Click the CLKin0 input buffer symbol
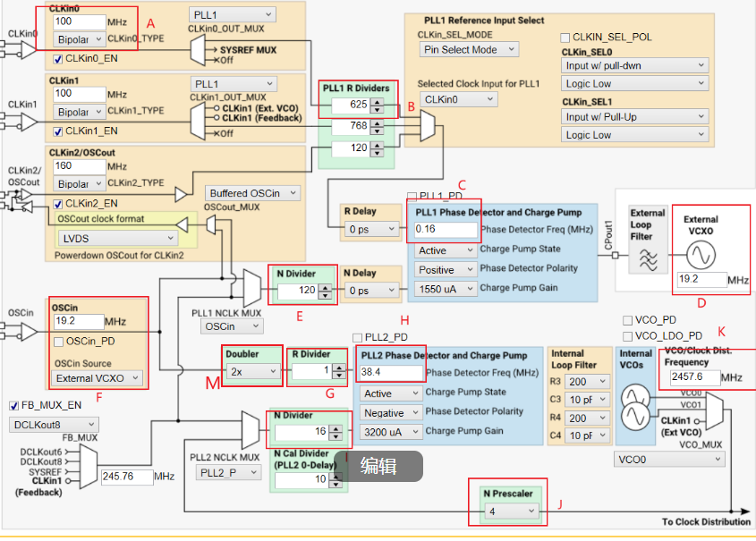Viewport: 756px width, 541px height. 27,49
